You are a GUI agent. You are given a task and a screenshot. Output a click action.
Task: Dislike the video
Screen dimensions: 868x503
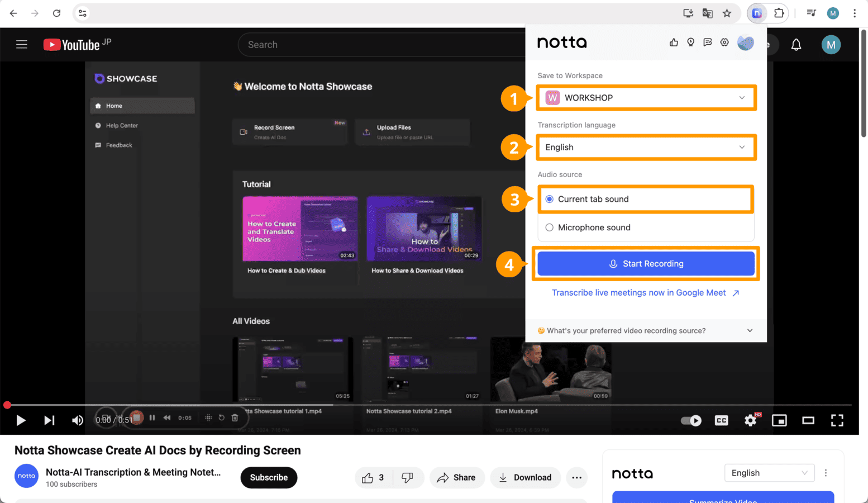pyautogui.click(x=408, y=477)
